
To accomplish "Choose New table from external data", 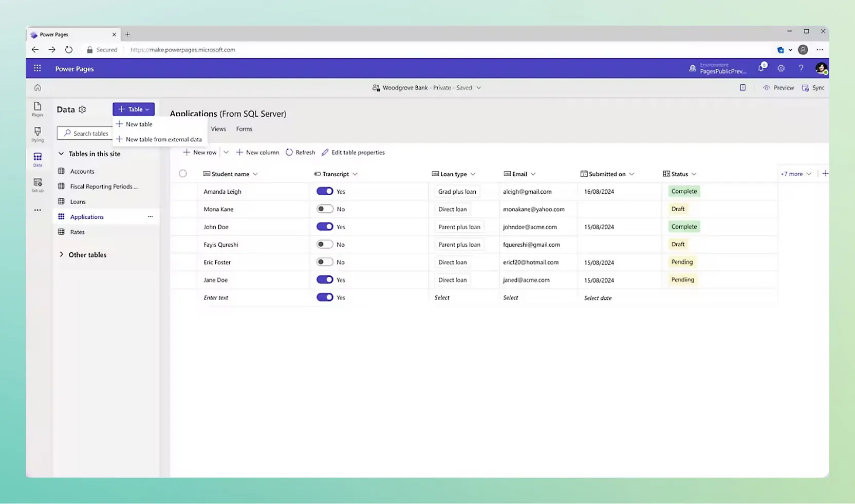I will pos(163,139).
